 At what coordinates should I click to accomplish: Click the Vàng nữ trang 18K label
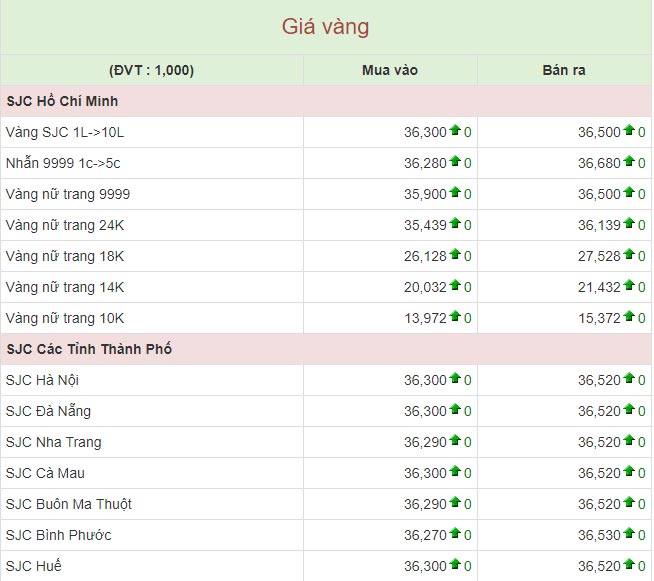64,256
